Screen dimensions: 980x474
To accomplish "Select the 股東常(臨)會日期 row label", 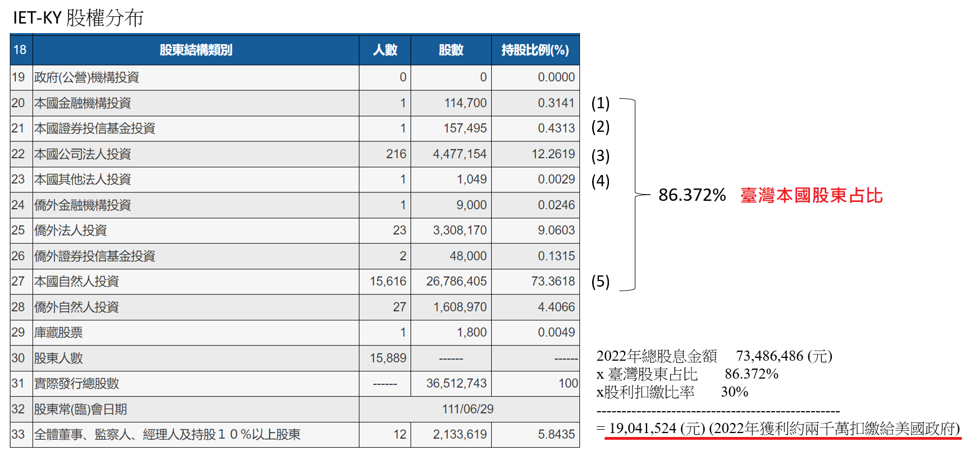I will click(80, 409).
